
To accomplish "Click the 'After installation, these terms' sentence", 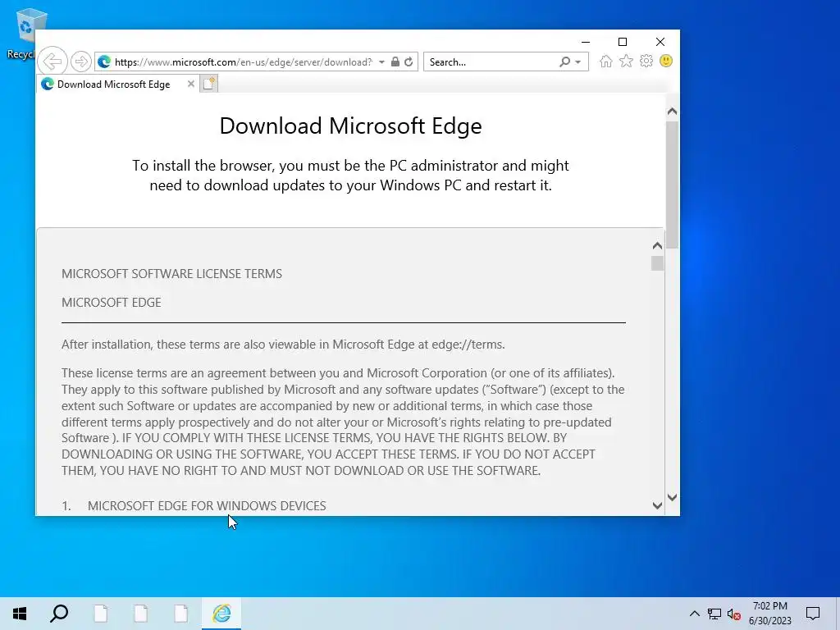I will click(x=283, y=345).
